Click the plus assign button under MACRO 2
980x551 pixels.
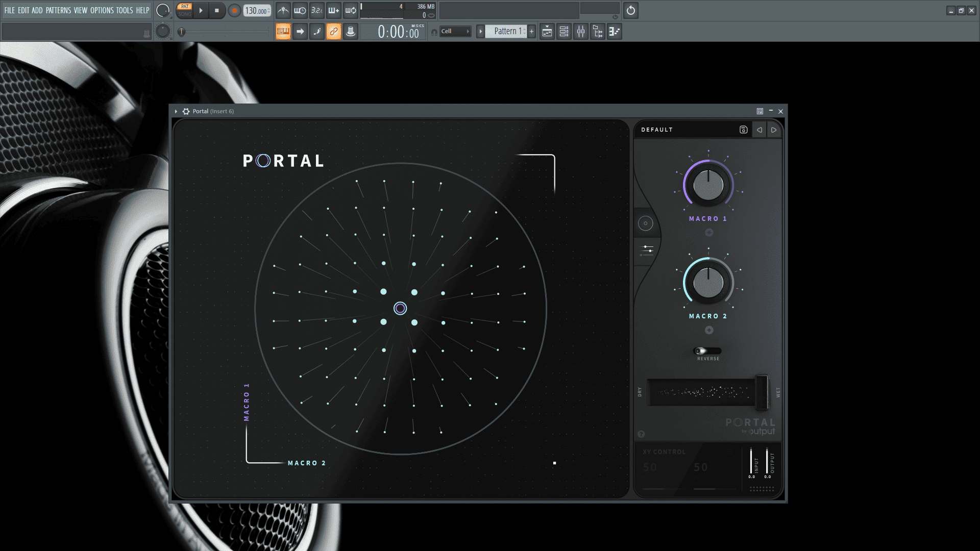pyautogui.click(x=709, y=330)
